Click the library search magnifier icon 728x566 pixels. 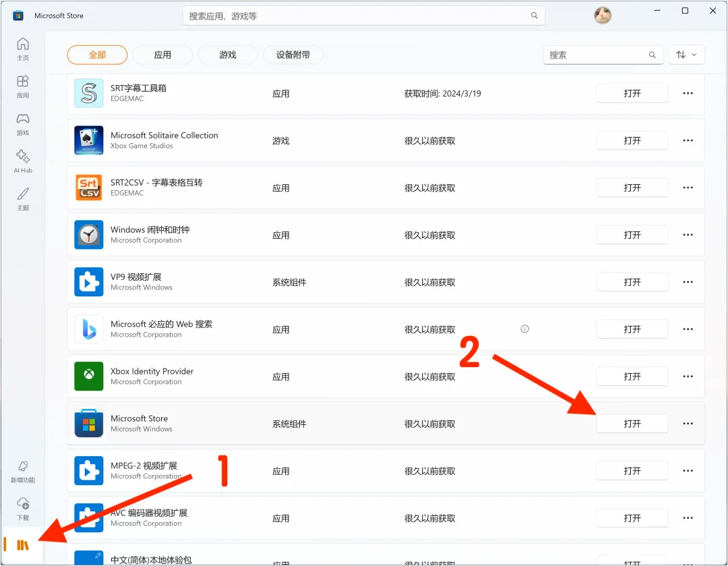click(653, 55)
